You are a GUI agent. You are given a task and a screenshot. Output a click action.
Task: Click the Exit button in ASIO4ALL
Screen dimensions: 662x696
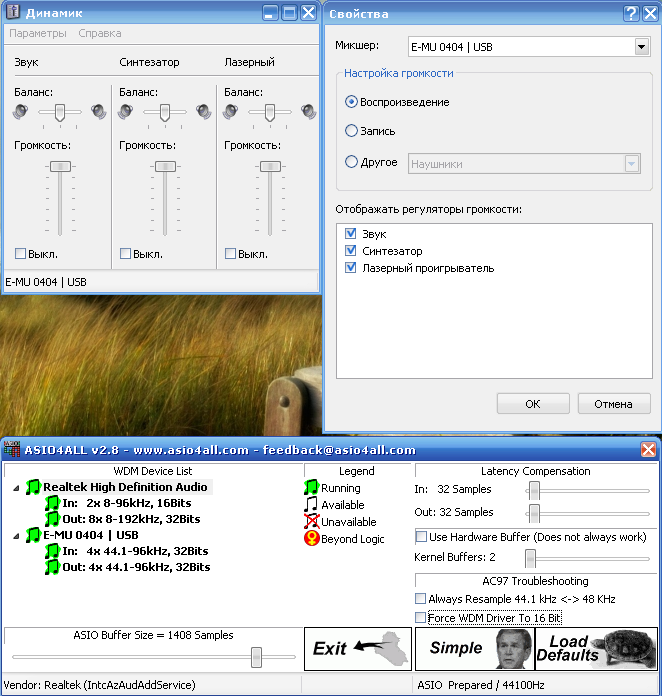coord(357,649)
